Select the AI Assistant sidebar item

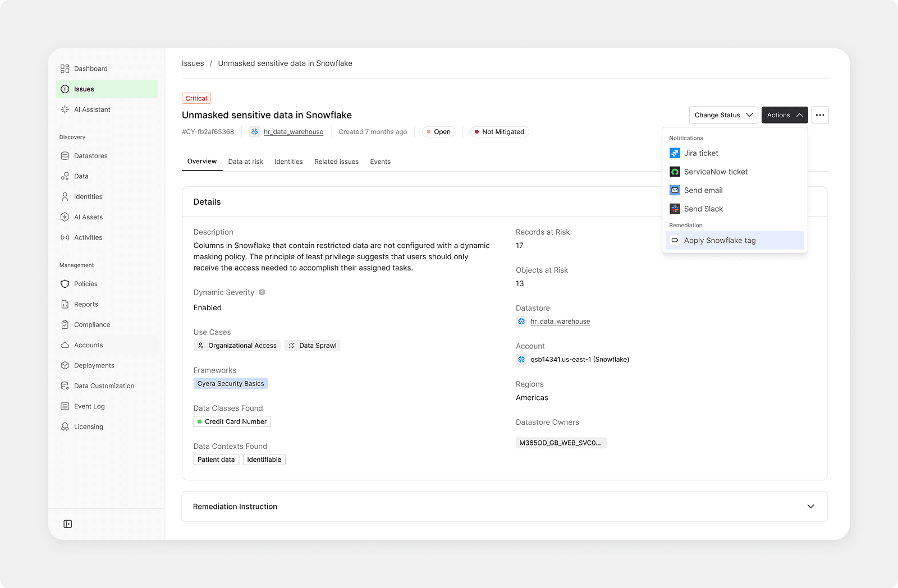click(x=91, y=109)
